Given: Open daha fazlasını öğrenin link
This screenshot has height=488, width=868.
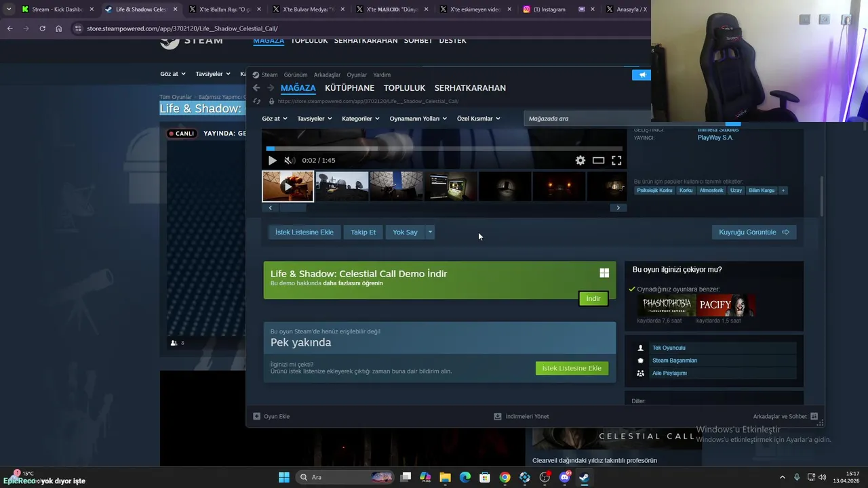Looking at the screenshot, I should tap(353, 283).
